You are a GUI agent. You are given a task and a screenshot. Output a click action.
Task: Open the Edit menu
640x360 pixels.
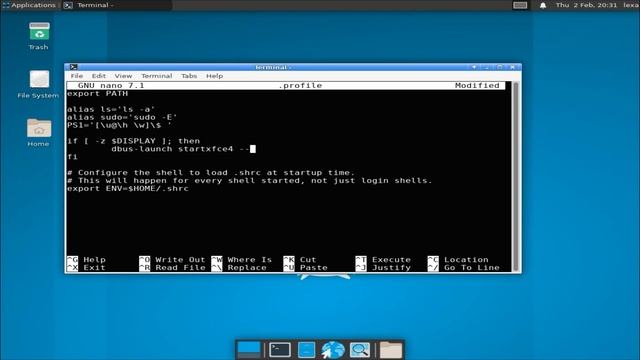[99, 76]
